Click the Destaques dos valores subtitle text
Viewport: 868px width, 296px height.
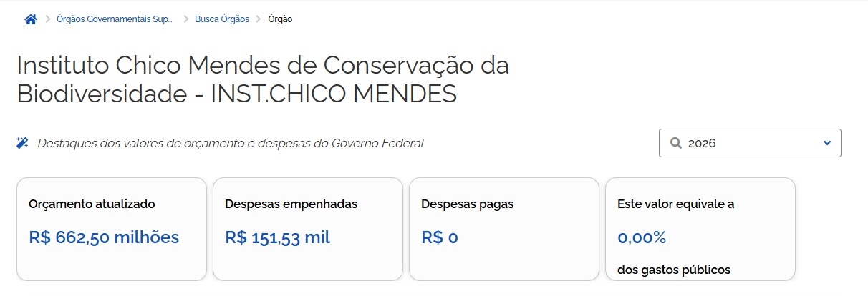tap(230, 143)
